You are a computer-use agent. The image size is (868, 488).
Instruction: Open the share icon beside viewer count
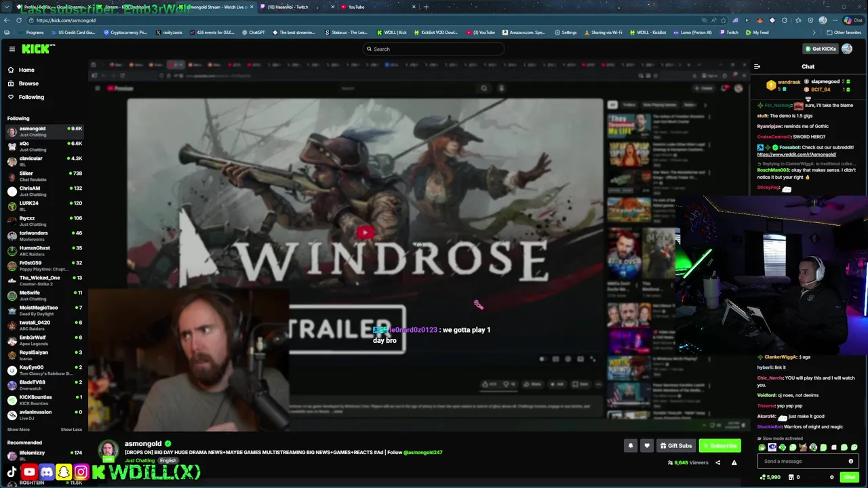[x=717, y=462]
